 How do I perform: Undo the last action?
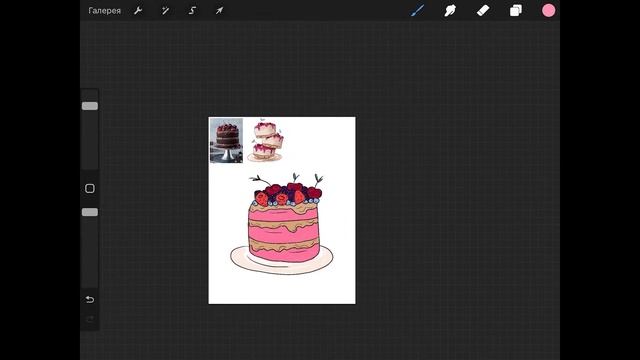point(90,300)
